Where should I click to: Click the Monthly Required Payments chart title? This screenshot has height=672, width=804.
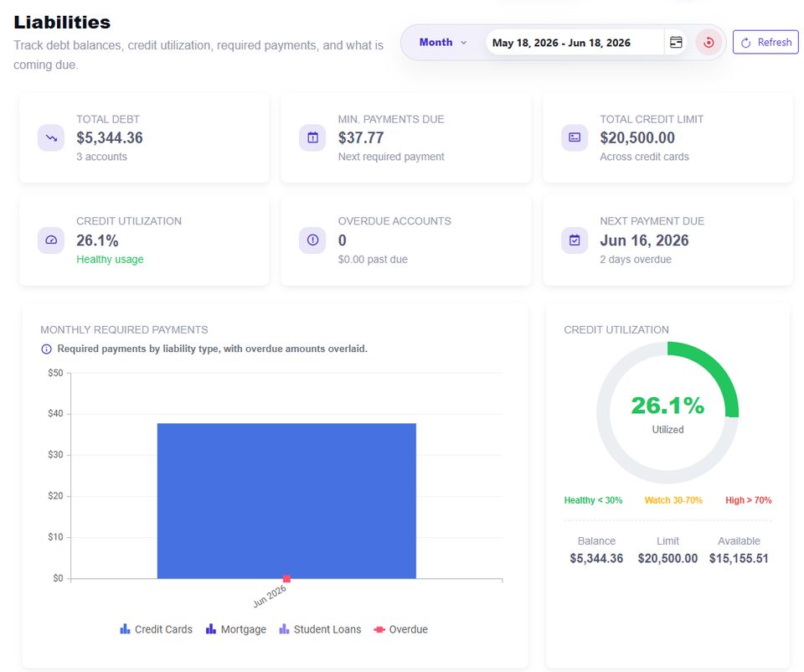pyautogui.click(x=124, y=330)
